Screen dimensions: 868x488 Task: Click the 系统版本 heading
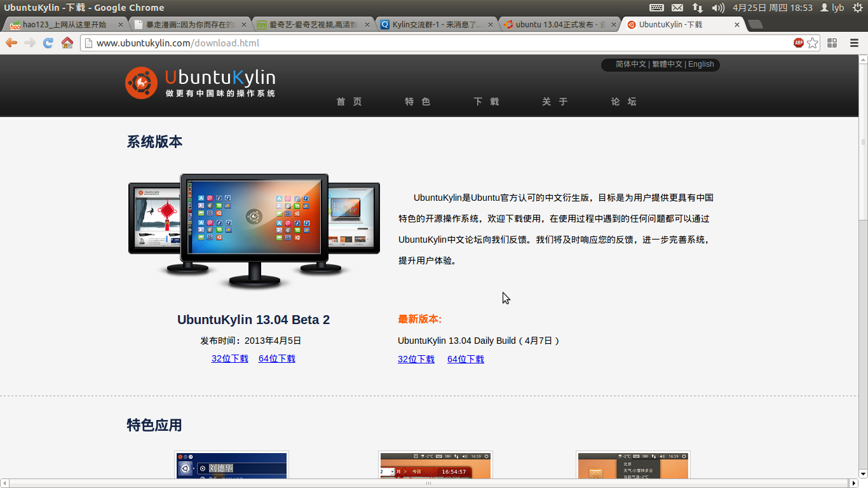154,142
